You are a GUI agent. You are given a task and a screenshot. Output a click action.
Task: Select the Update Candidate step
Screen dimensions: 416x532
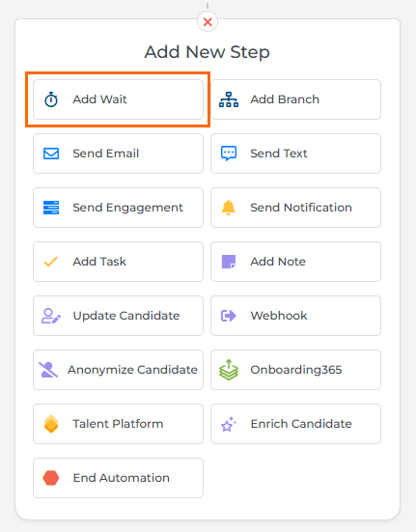click(118, 316)
